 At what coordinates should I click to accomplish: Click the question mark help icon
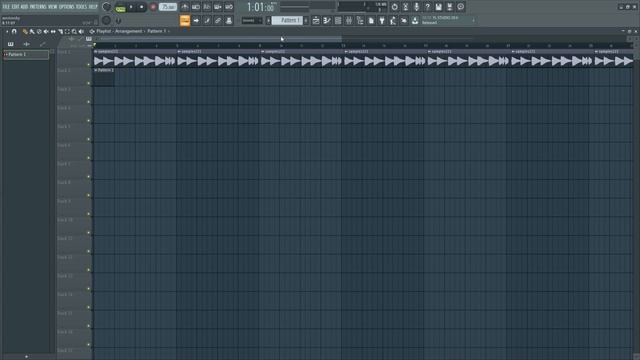(427, 7)
